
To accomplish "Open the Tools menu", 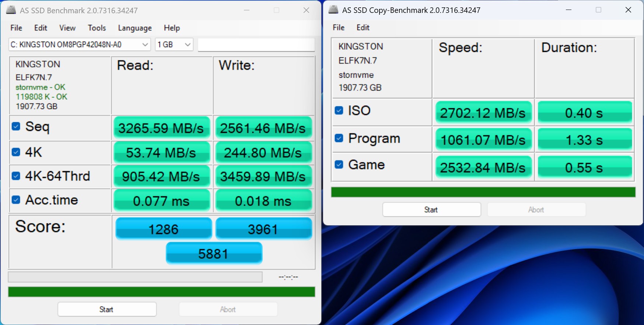I will click(x=97, y=28).
